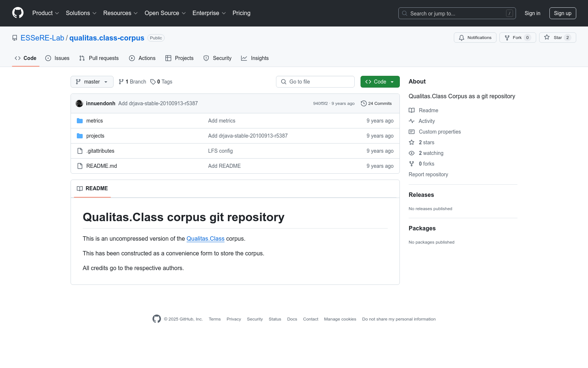View the Insights tab
This screenshot has width=588, height=368.
click(255, 58)
